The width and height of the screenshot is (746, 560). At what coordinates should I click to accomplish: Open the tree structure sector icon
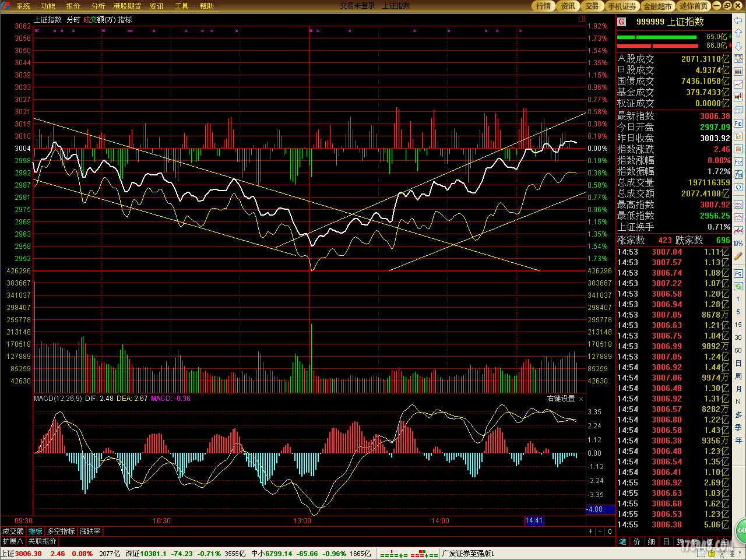click(x=738, y=136)
